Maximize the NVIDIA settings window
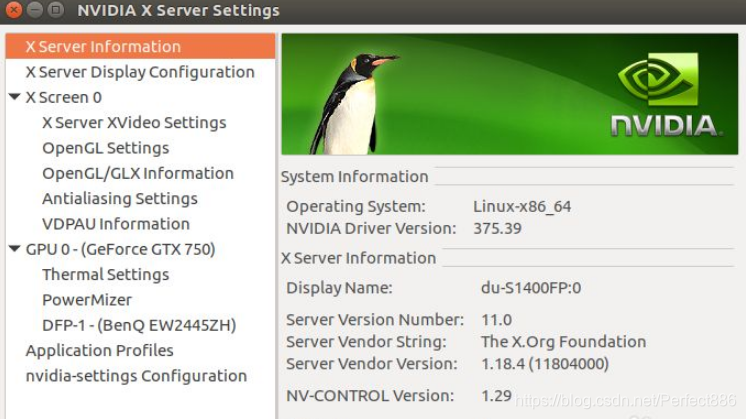The width and height of the screenshot is (746, 419). click(56, 10)
